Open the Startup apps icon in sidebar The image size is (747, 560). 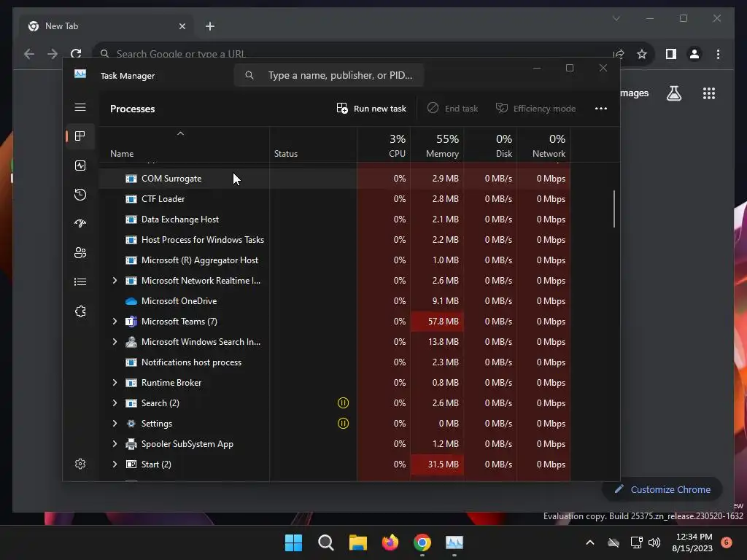coord(80,223)
